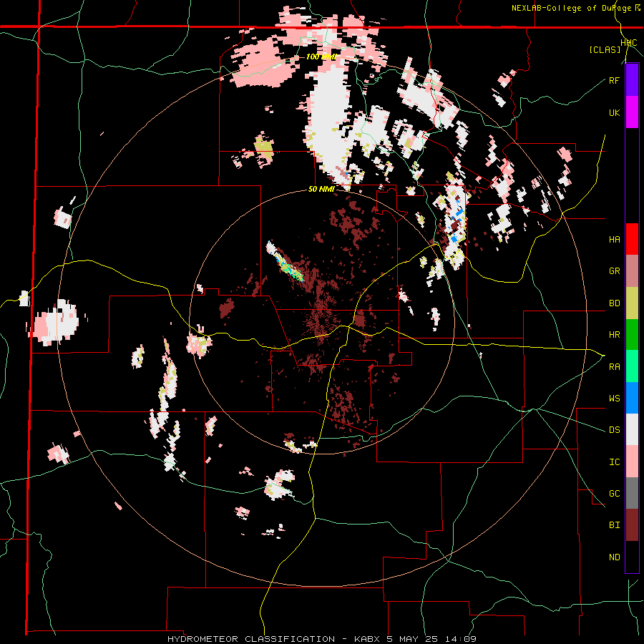Click the UK magenta legend swatch
644x644 pixels.
[x=632, y=112]
